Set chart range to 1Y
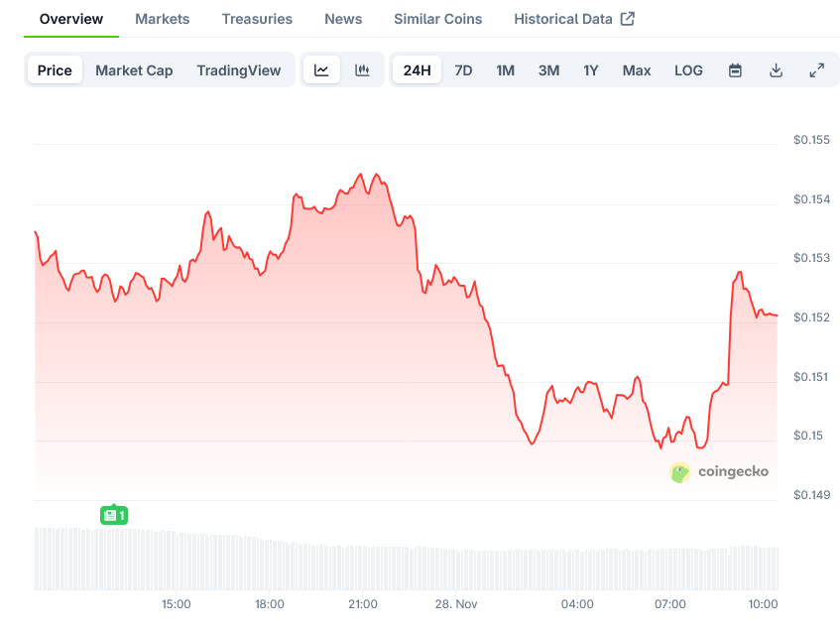 [591, 70]
